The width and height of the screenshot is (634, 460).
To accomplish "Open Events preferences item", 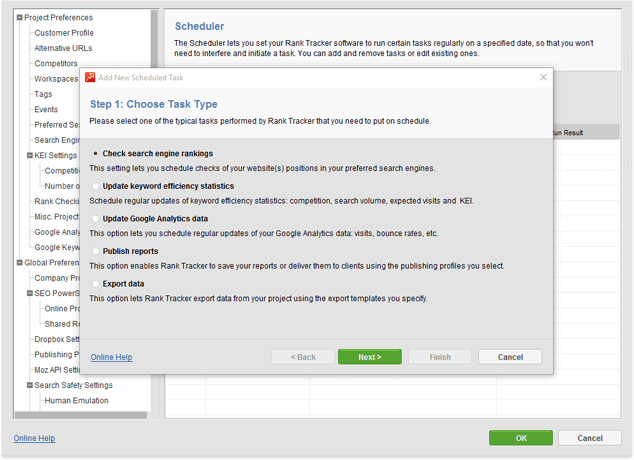I will [x=46, y=110].
